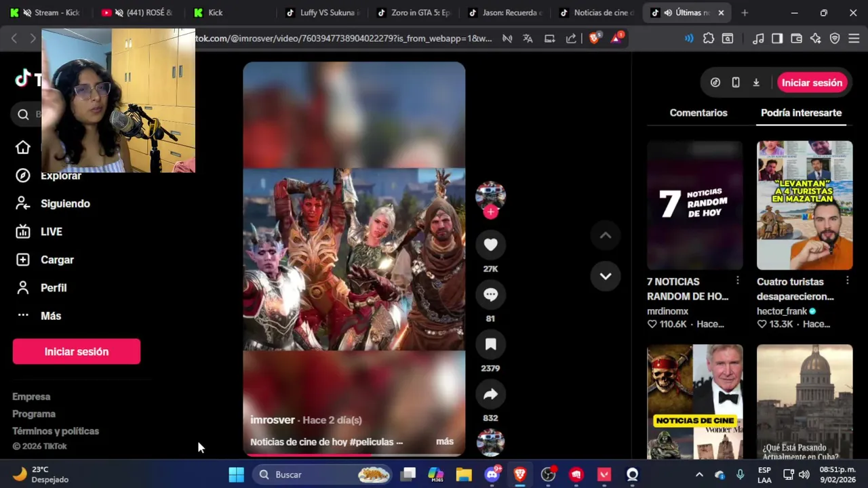Toggle the browser sidebar panel
Image resolution: width=868 pixels, height=488 pixels.
(x=778, y=39)
